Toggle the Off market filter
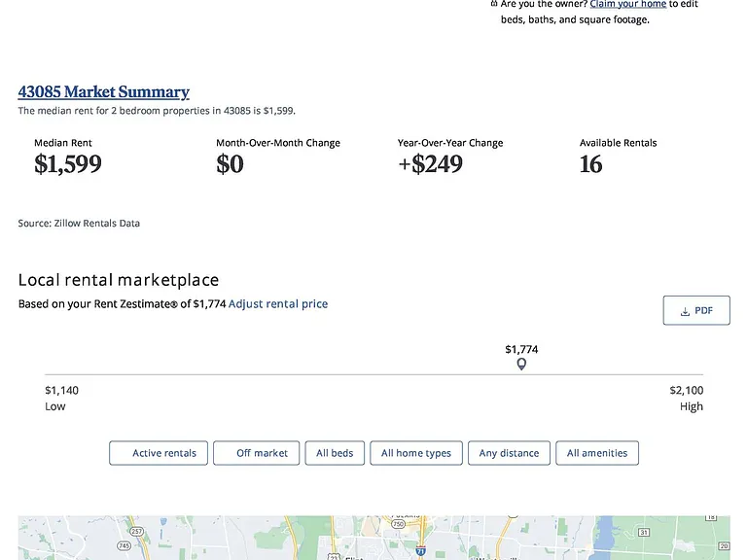This screenshot has width=747, height=560. [257, 453]
